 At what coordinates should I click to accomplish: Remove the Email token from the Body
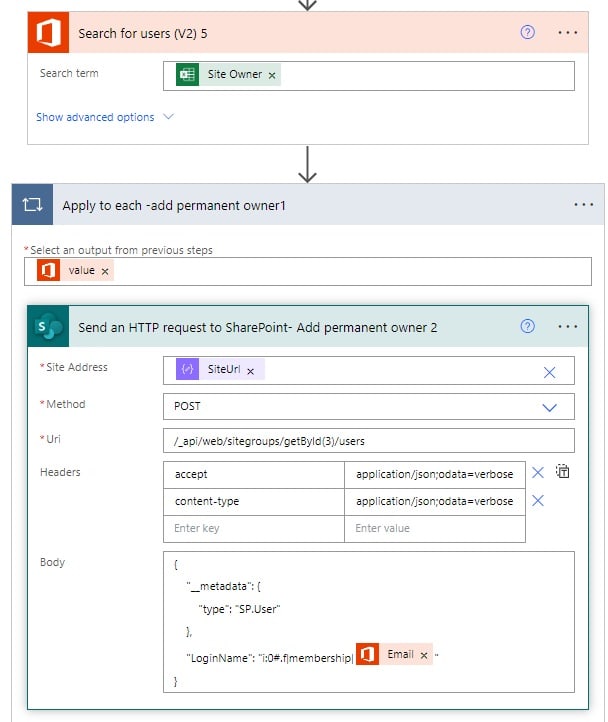coord(424,656)
